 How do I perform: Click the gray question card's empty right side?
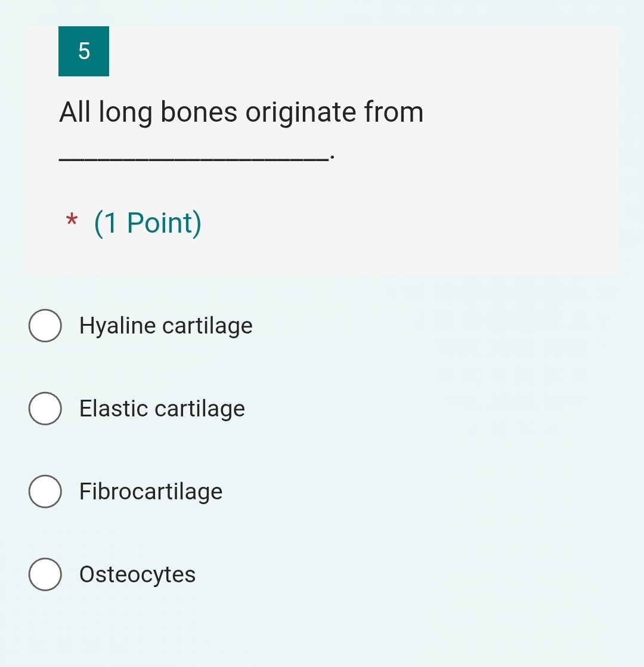coord(525,179)
